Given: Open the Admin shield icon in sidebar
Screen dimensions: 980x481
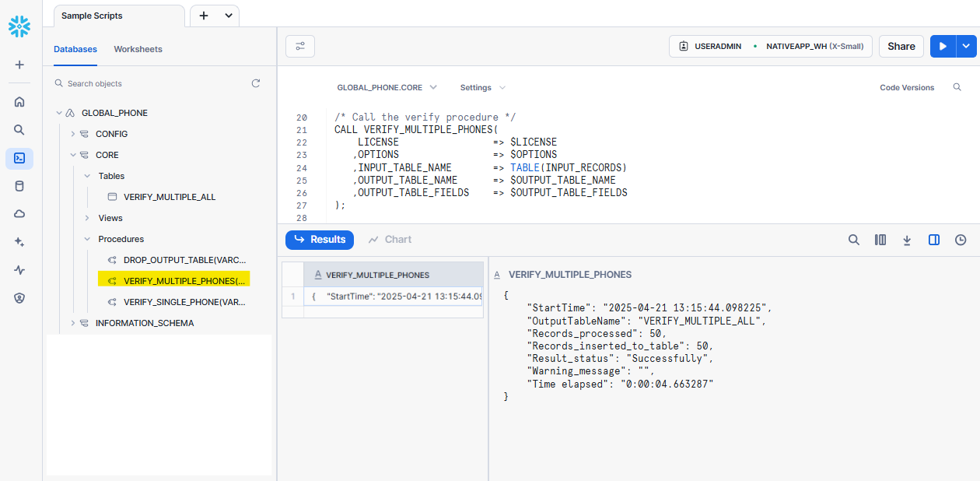Looking at the screenshot, I should pos(19,298).
